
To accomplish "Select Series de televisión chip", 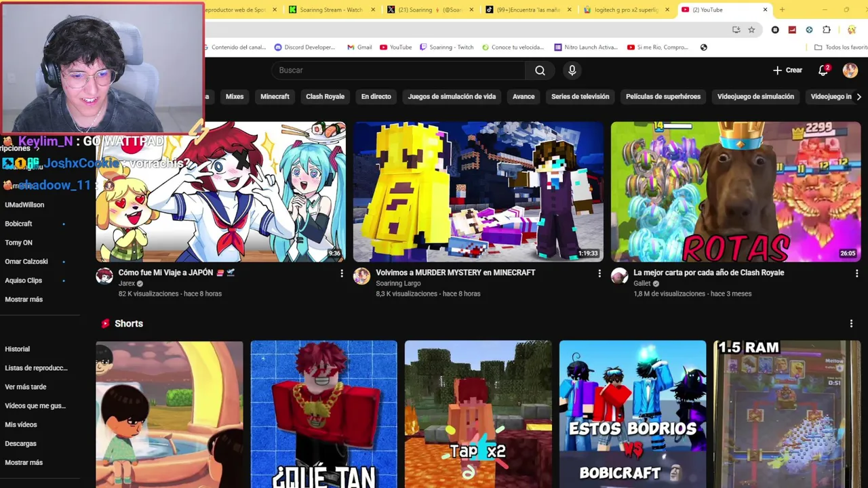I will click(x=580, y=97).
